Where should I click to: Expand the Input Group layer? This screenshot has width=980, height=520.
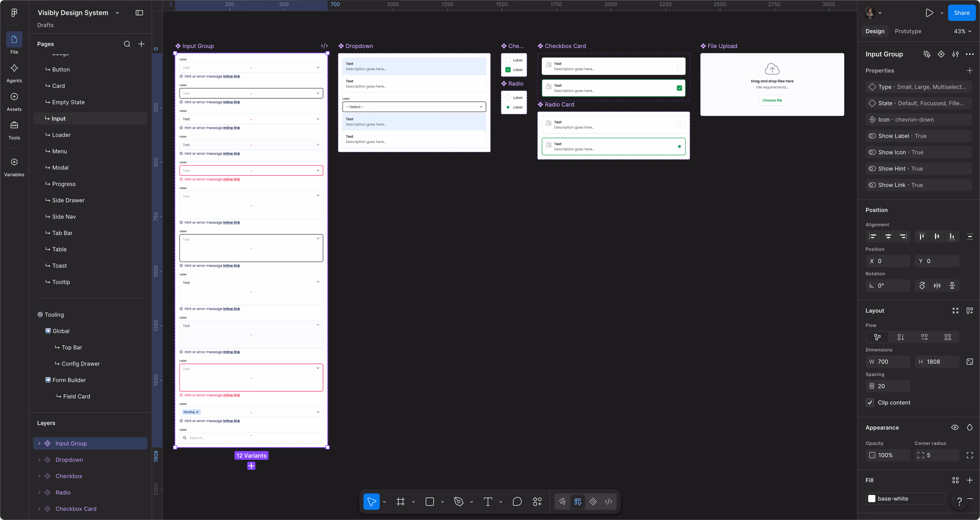coord(39,444)
